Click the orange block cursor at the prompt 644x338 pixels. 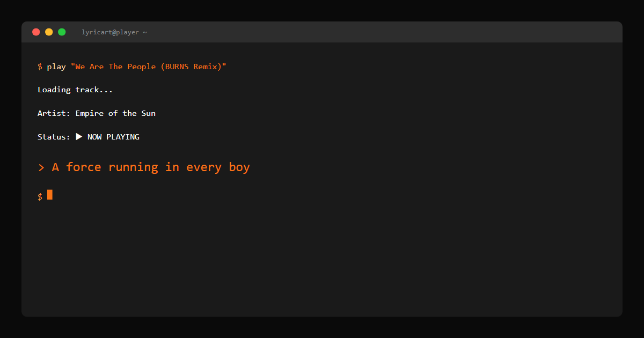pyautogui.click(x=50, y=195)
